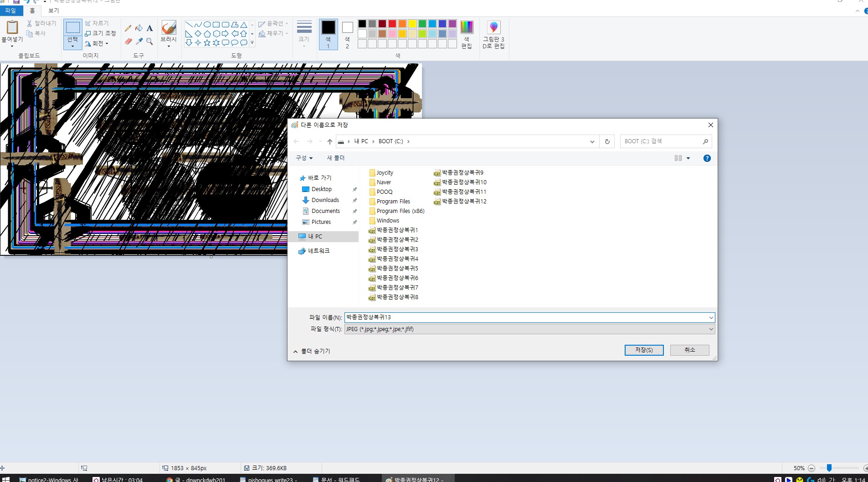Open the view options dropdown arrow
This screenshot has width=868, height=482.
(688, 158)
